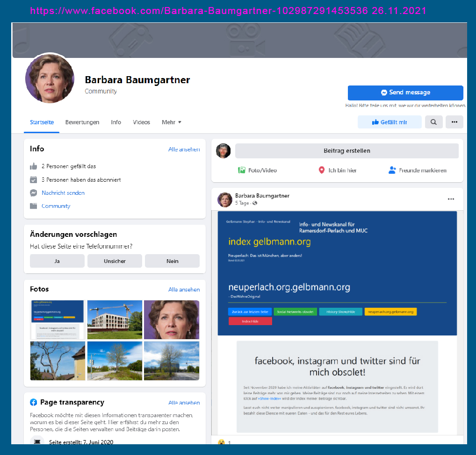
Task: Click the flag icon by Seite erstellt
Action: coord(37,441)
